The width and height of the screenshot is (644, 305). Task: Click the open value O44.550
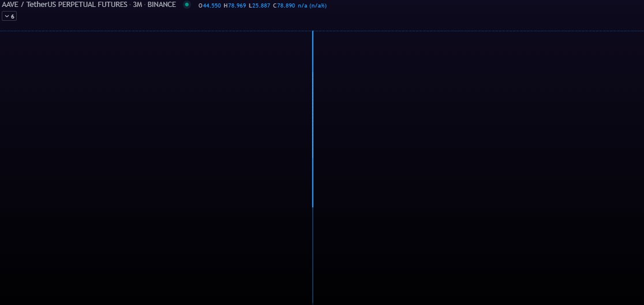209,6
